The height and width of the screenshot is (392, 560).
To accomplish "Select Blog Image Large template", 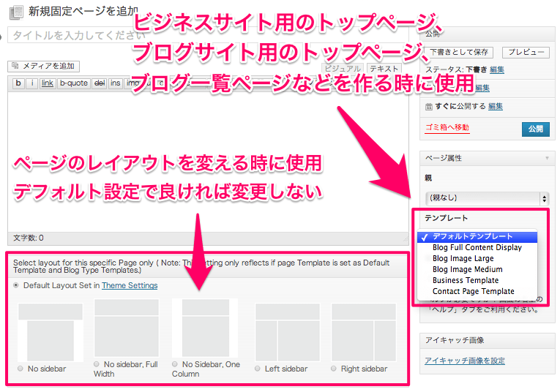I will (477, 259).
